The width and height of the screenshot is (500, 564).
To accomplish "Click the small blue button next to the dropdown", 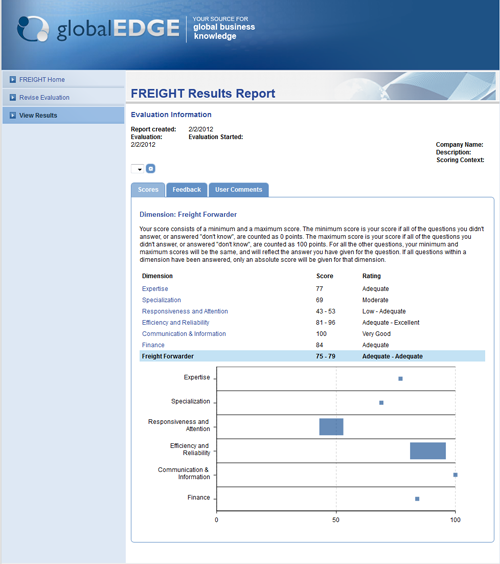I will (151, 169).
